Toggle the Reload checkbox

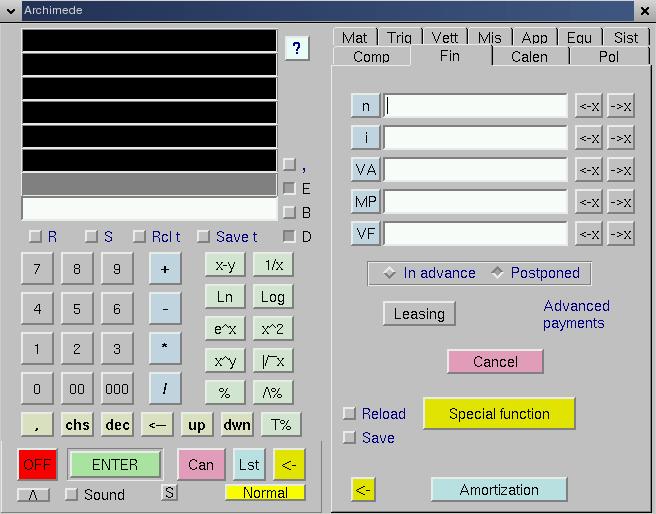(349, 414)
